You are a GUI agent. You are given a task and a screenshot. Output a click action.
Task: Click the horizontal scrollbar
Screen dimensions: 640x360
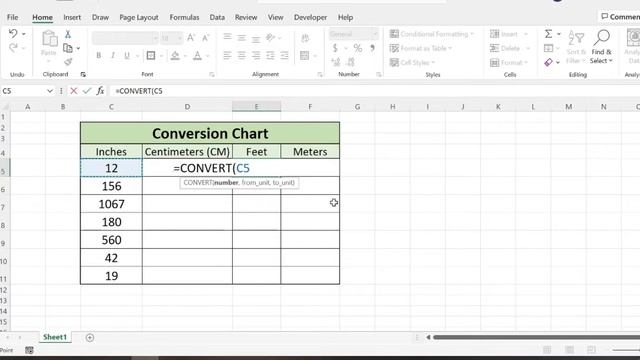pyautogui.click(x=536, y=337)
